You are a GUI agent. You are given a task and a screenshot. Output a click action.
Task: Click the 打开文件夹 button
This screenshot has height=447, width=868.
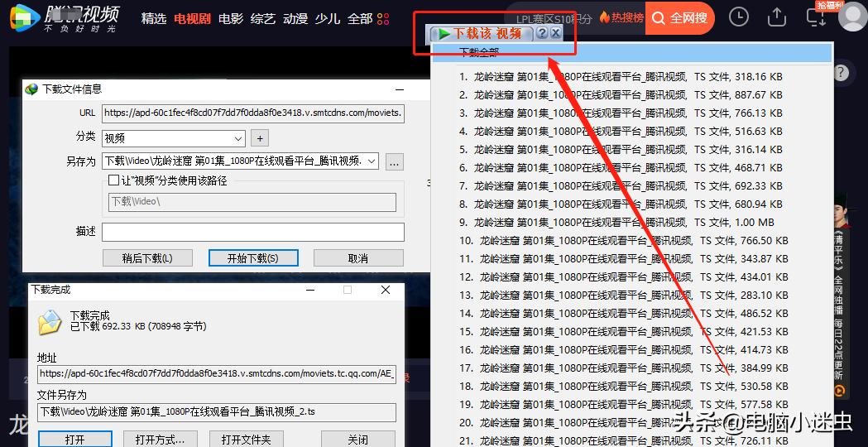coord(247,440)
